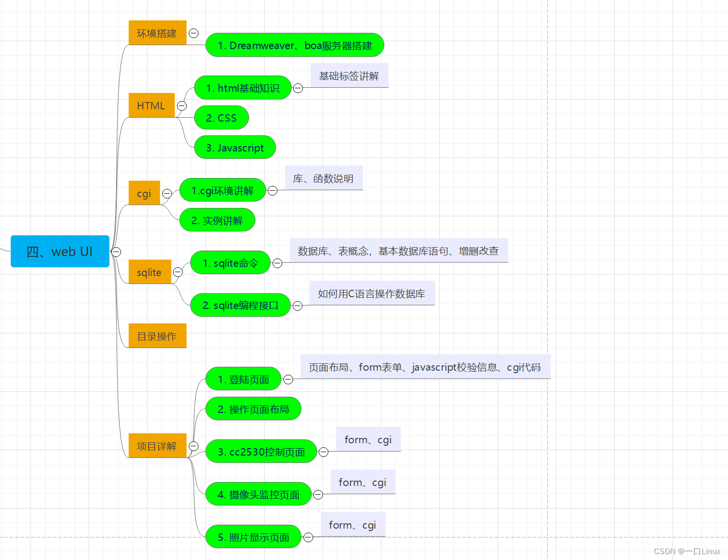The image size is (728, 560).
Task: Click the 如何用C语言操作数据库 note
Action: pyautogui.click(x=372, y=293)
